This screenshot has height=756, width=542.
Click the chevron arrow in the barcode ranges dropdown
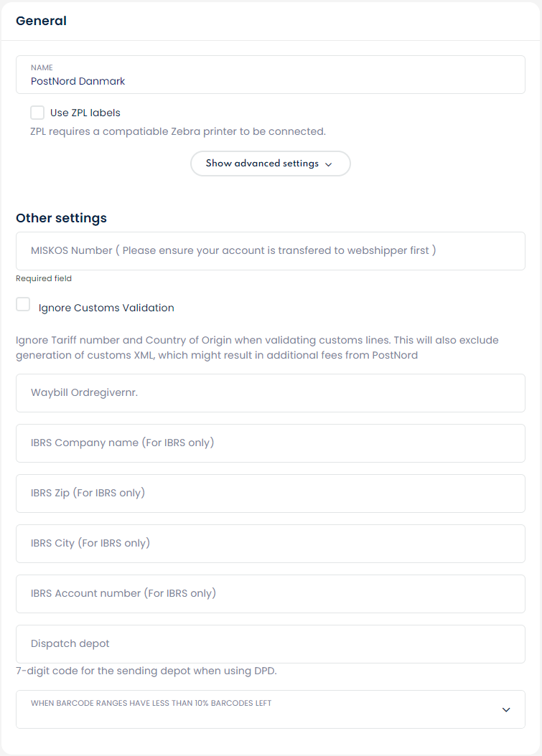coord(506,709)
